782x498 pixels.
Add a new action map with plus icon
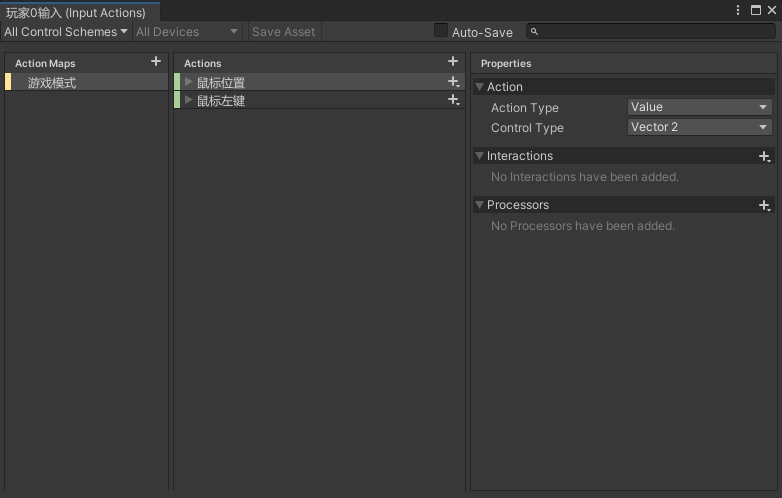click(x=155, y=62)
